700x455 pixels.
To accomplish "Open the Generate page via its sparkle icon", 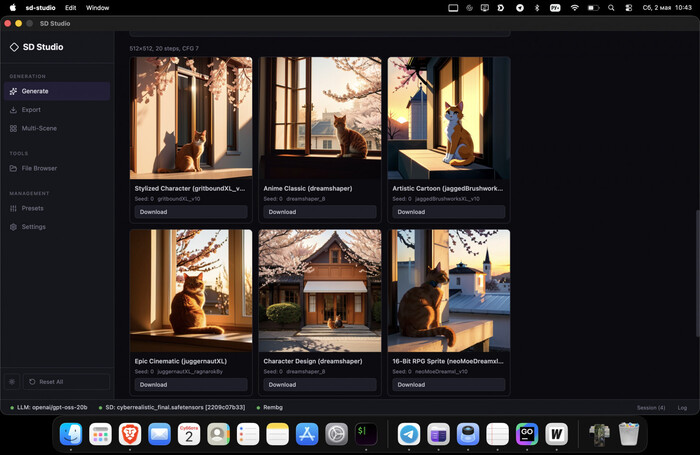I will [x=13, y=91].
